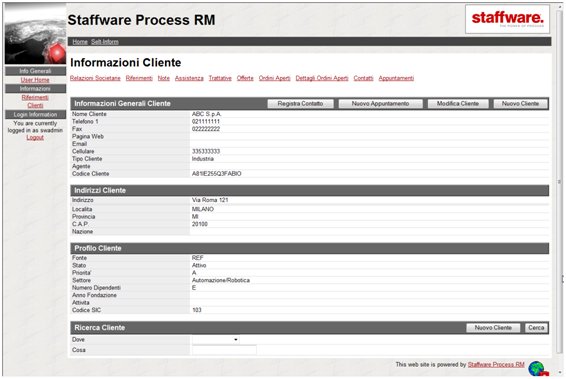Select the Cellulare value 335333333
The width and height of the screenshot is (566, 379).
(x=206, y=151)
